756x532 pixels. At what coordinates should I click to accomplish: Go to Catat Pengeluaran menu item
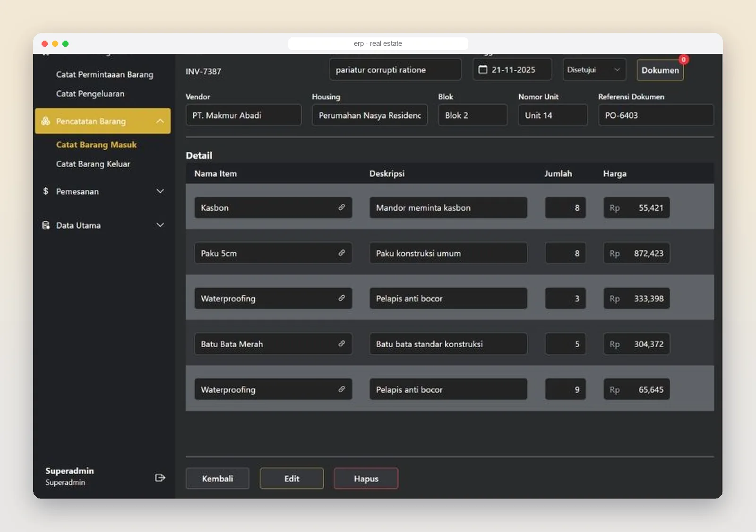point(90,94)
